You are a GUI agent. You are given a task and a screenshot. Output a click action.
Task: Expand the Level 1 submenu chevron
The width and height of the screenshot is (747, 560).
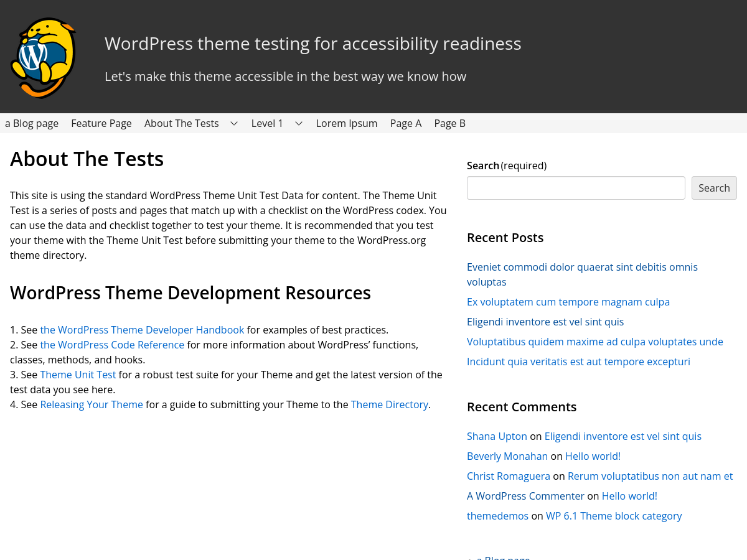click(x=299, y=123)
